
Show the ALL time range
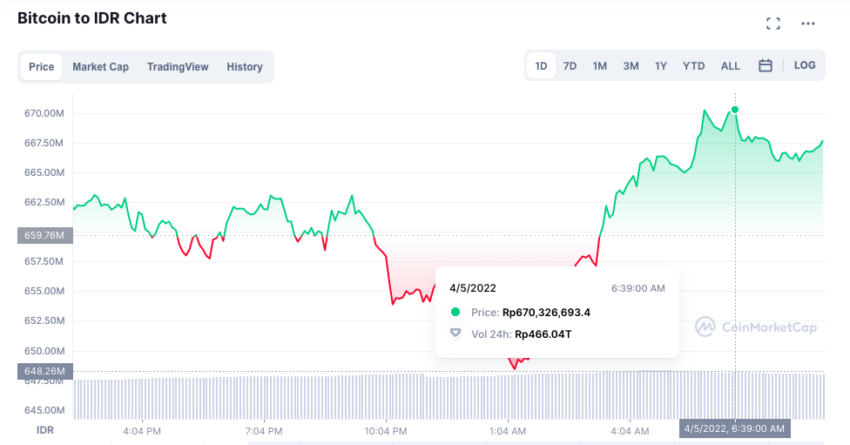(x=730, y=66)
